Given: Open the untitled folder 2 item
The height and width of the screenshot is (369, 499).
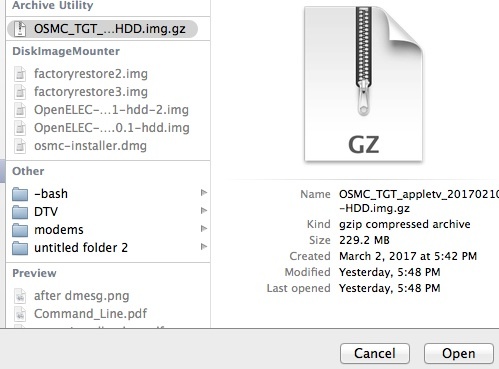Looking at the screenshot, I should pyautogui.click(x=108, y=248).
